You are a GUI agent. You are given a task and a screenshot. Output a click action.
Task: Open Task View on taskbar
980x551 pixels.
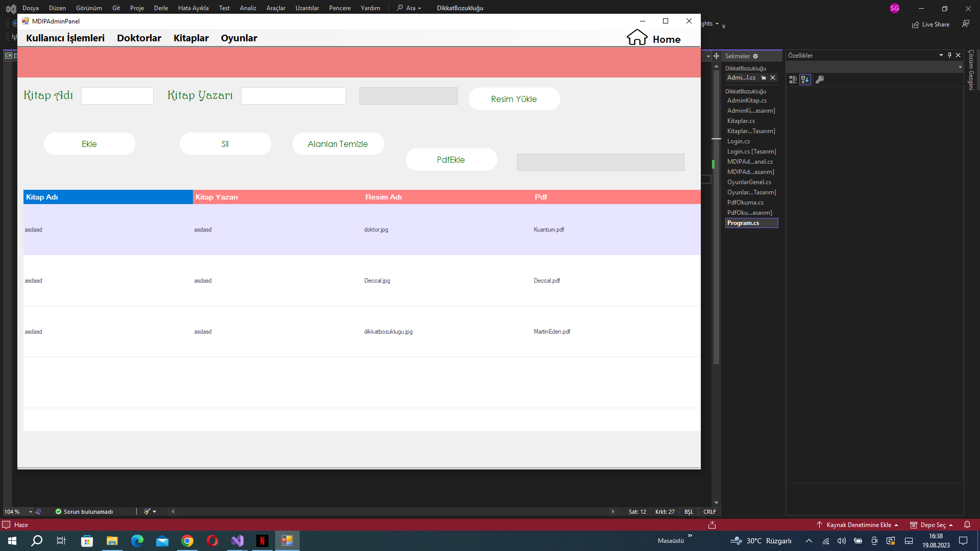point(61,541)
